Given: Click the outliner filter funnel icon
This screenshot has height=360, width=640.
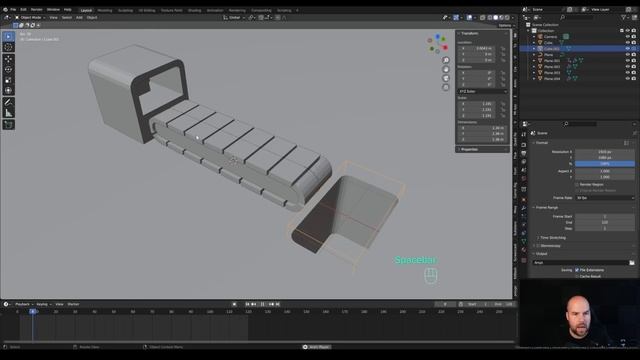Looking at the screenshot, I should (x=624, y=18).
